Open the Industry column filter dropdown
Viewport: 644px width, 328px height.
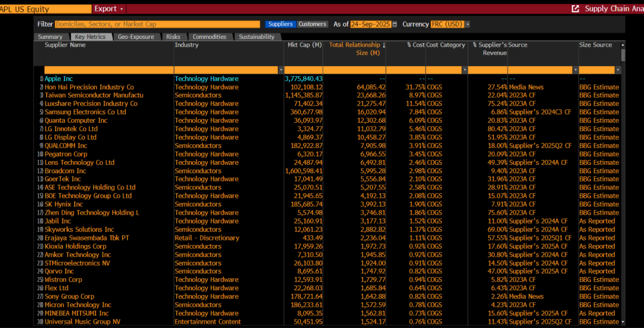280,69
